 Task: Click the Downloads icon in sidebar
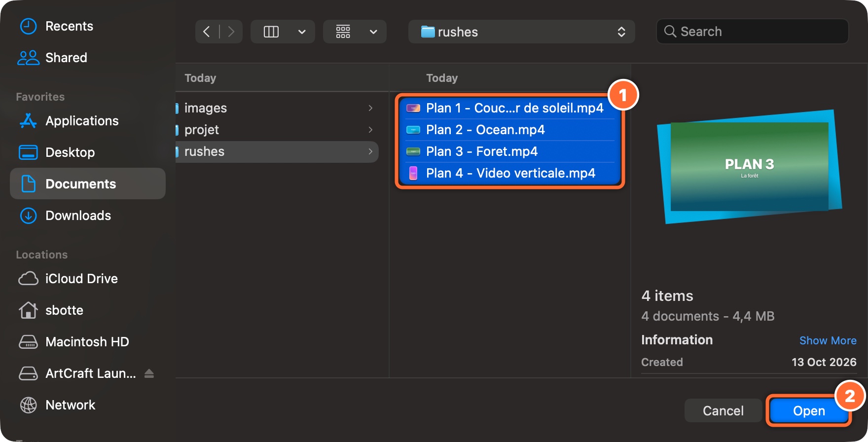pos(28,216)
